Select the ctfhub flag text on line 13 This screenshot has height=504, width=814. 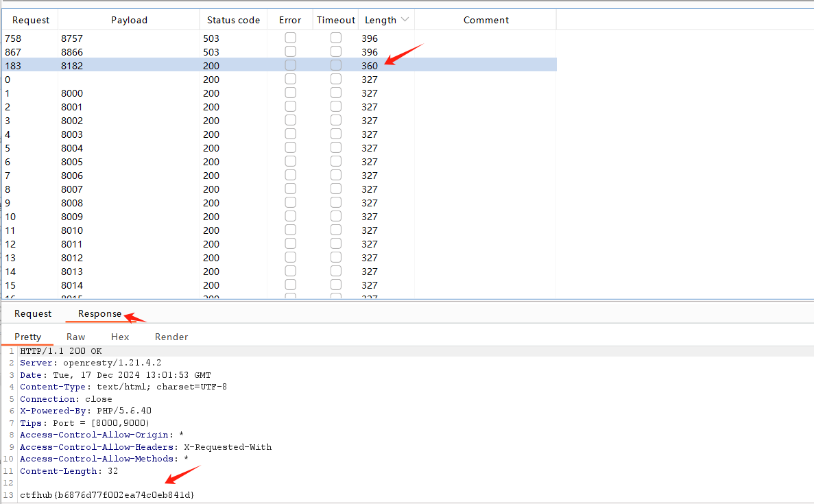tap(106, 495)
